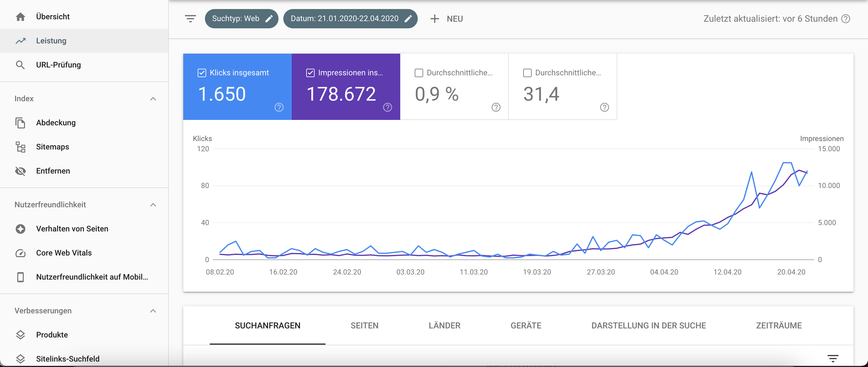Edit the Datum filter via pencil icon

click(408, 19)
